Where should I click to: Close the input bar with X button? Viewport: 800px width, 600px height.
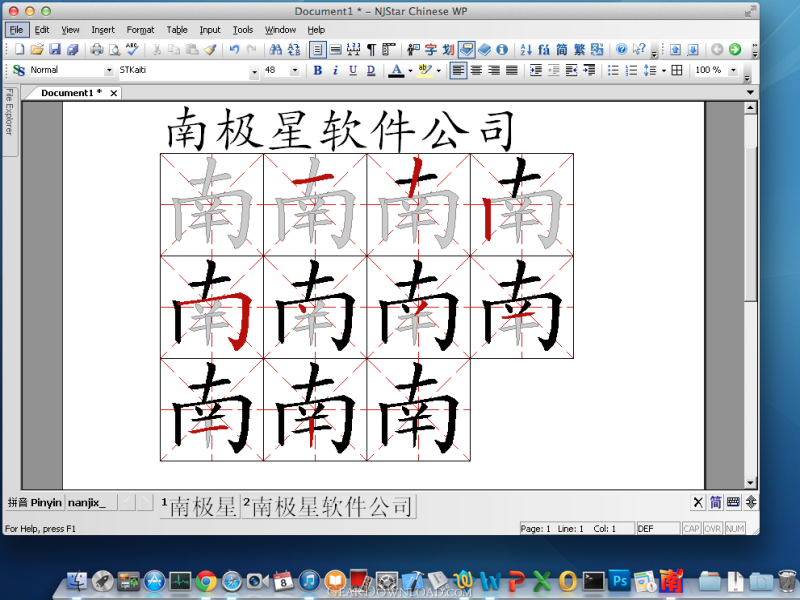point(698,503)
